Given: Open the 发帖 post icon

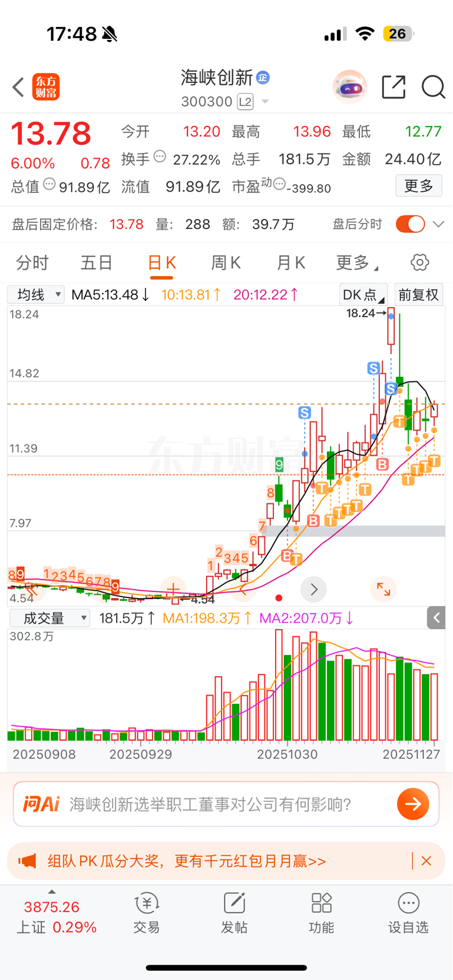Looking at the screenshot, I should (x=234, y=913).
